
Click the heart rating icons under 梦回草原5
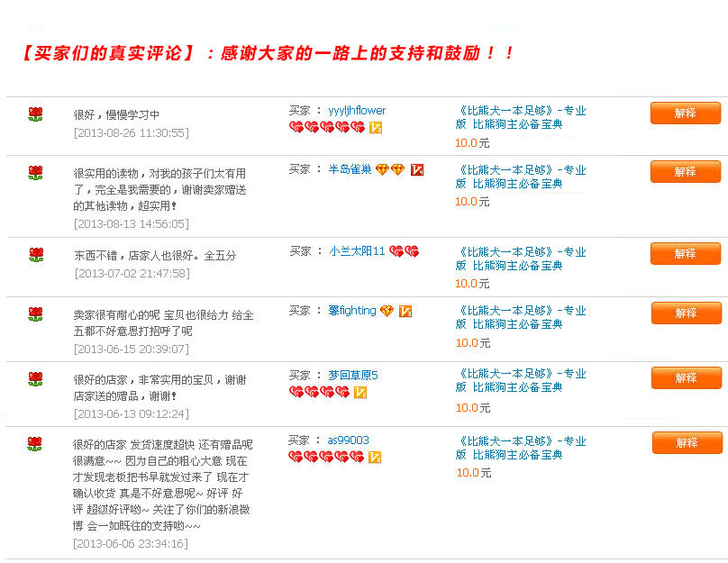click(319, 392)
